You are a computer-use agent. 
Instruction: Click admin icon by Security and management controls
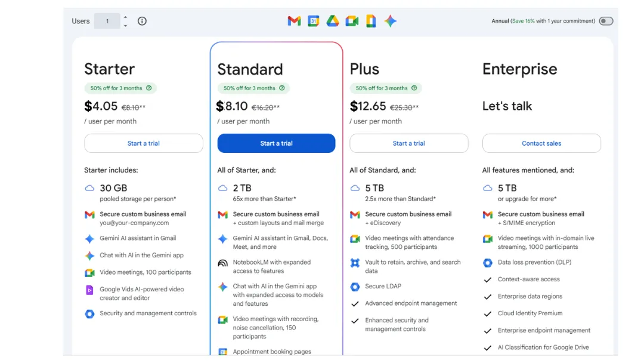tap(89, 313)
